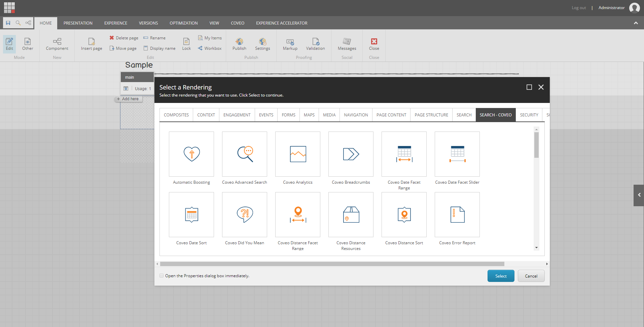Viewport: 644px width, 327px height.
Task: Insert a new page
Action: point(91,45)
